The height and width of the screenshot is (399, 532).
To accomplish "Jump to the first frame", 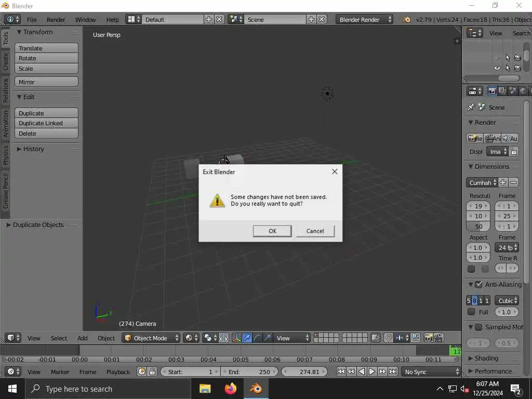I will (341, 371).
